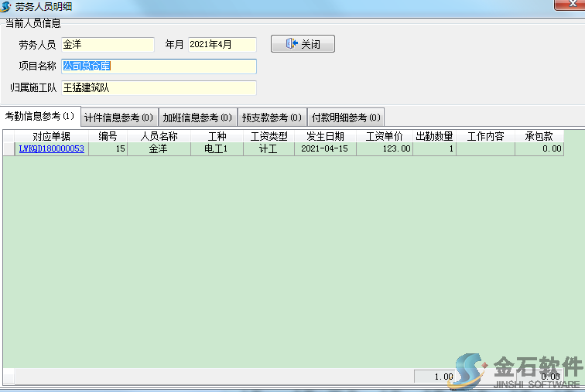Focus the 项目名称 field

[x=158, y=66]
